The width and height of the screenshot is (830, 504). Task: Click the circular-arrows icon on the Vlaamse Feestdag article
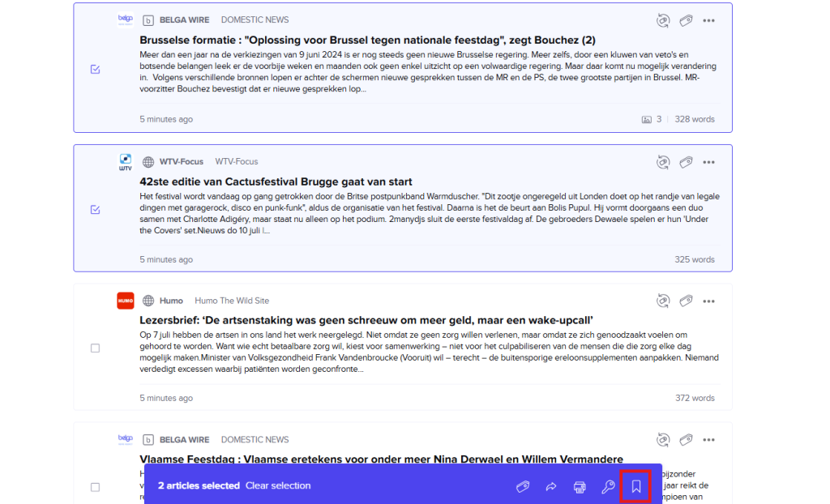pyautogui.click(x=663, y=440)
